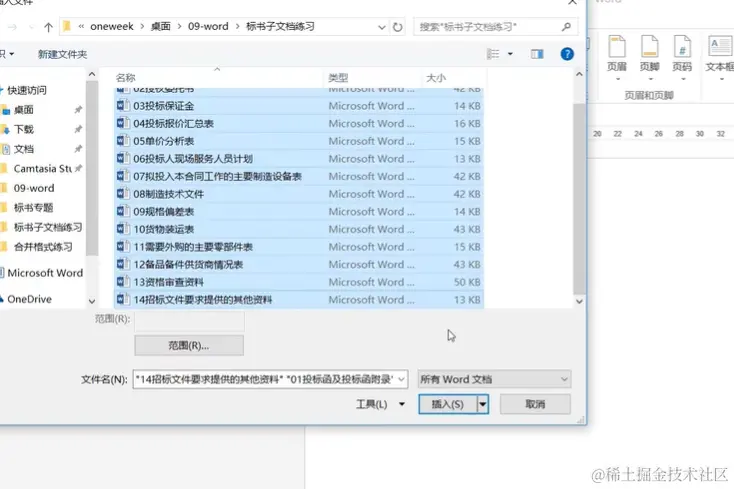Click the 插入(S) button
734x489 pixels.
tap(448, 404)
